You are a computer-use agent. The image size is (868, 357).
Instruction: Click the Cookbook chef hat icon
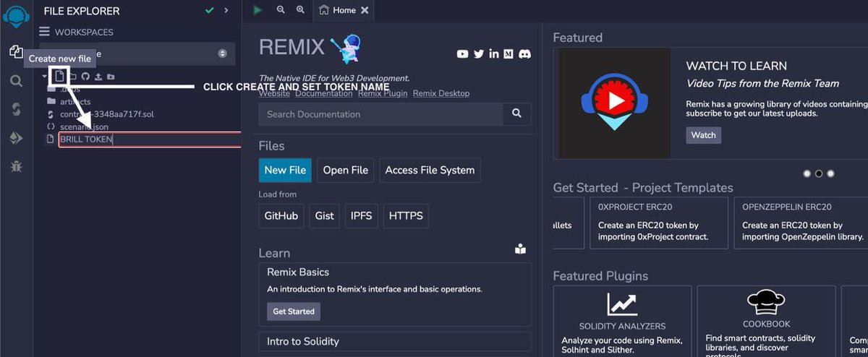tap(766, 302)
